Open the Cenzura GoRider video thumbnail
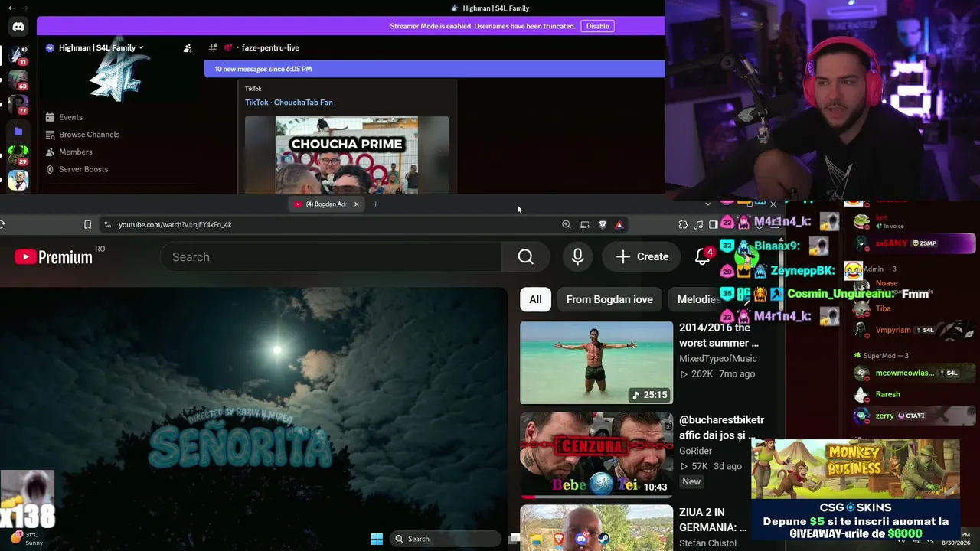980x551 pixels. point(596,455)
